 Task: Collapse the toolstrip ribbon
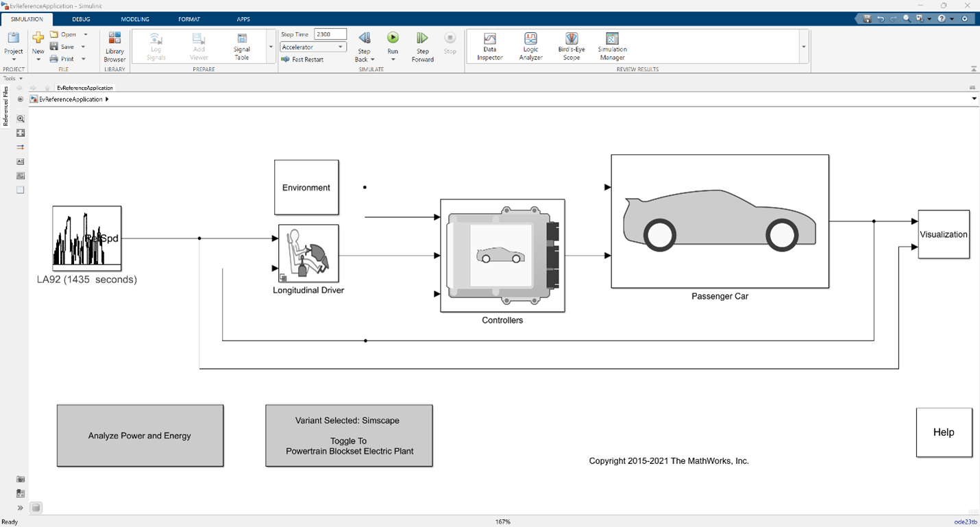point(973,69)
